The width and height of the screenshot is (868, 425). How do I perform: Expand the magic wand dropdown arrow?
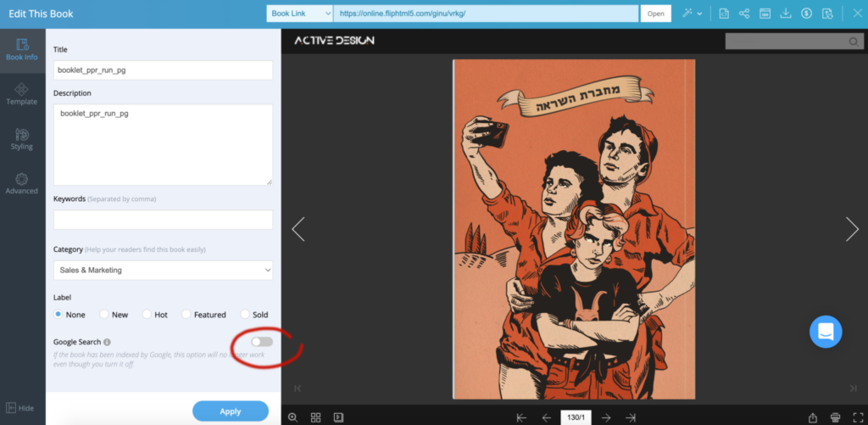699,14
